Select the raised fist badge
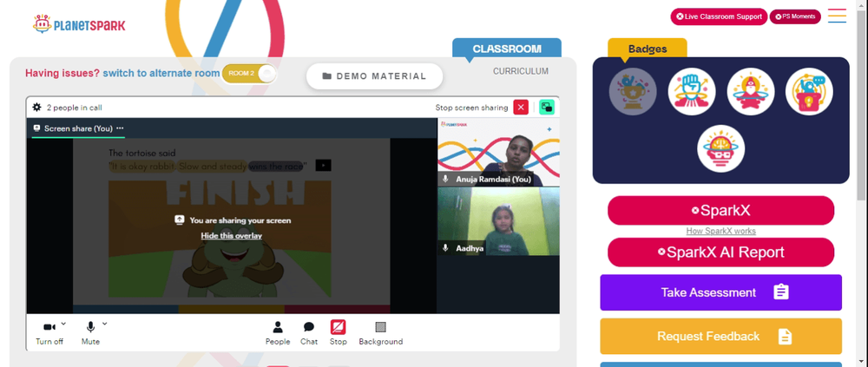Image resolution: width=868 pixels, height=367 pixels. (x=692, y=91)
